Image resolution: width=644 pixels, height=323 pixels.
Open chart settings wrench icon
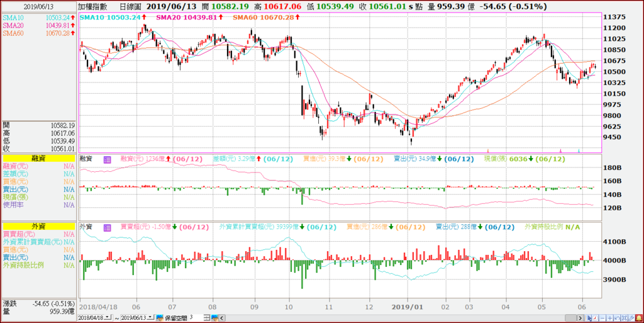pyautogui.click(x=631, y=318)
